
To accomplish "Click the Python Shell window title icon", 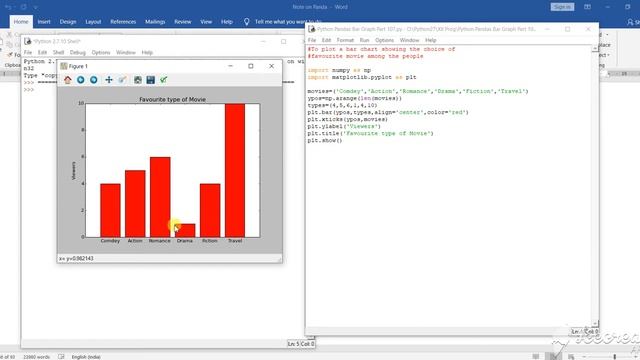I will coord(28,41).
